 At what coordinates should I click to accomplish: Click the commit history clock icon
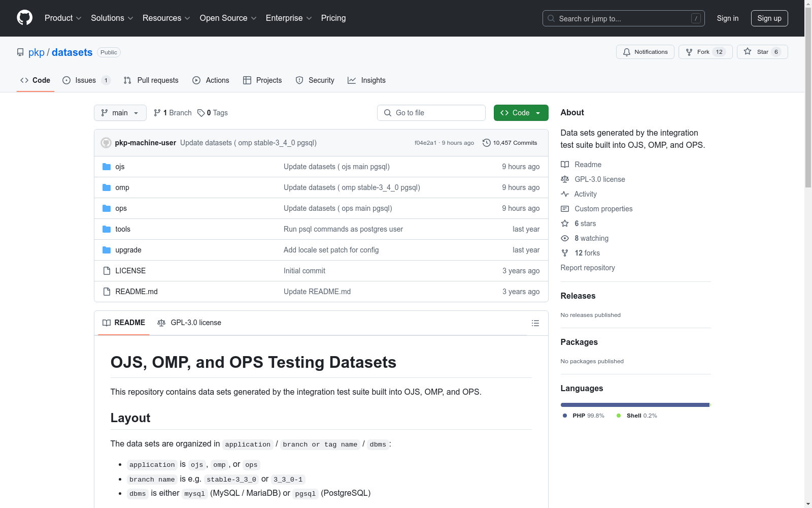486,143
